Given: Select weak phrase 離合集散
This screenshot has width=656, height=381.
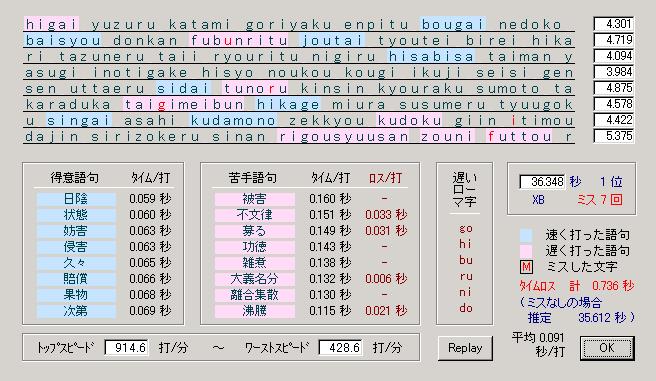Looking at the screenshot, I should [x=254, y=295].
